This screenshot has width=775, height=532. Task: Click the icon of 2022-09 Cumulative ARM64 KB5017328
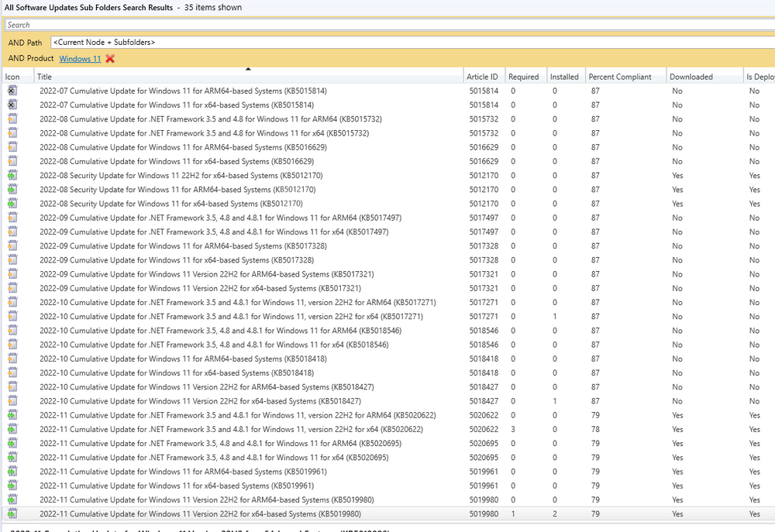pos(12,246)
